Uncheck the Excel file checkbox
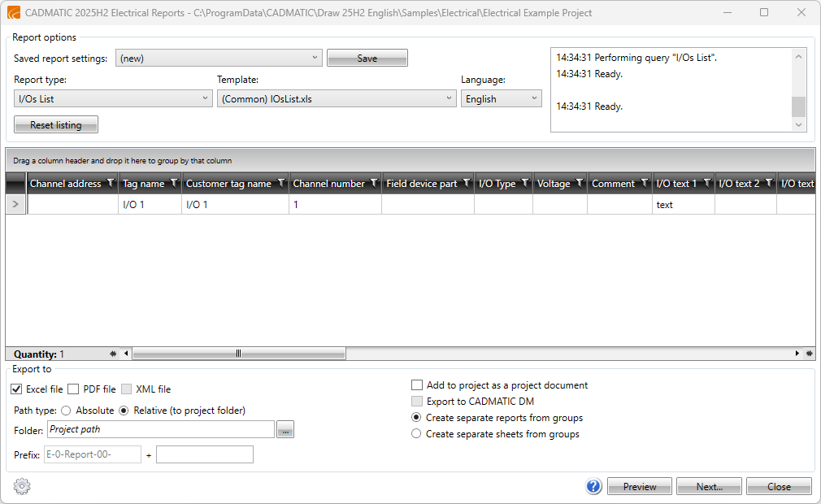The width and height of the screenshot is (821, 504). click(x=18, y=389)
